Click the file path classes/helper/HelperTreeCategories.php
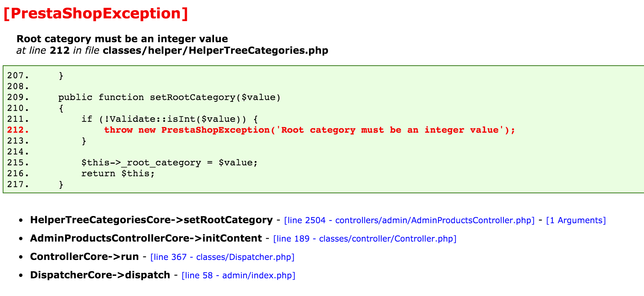 click(x=215, y=50)
